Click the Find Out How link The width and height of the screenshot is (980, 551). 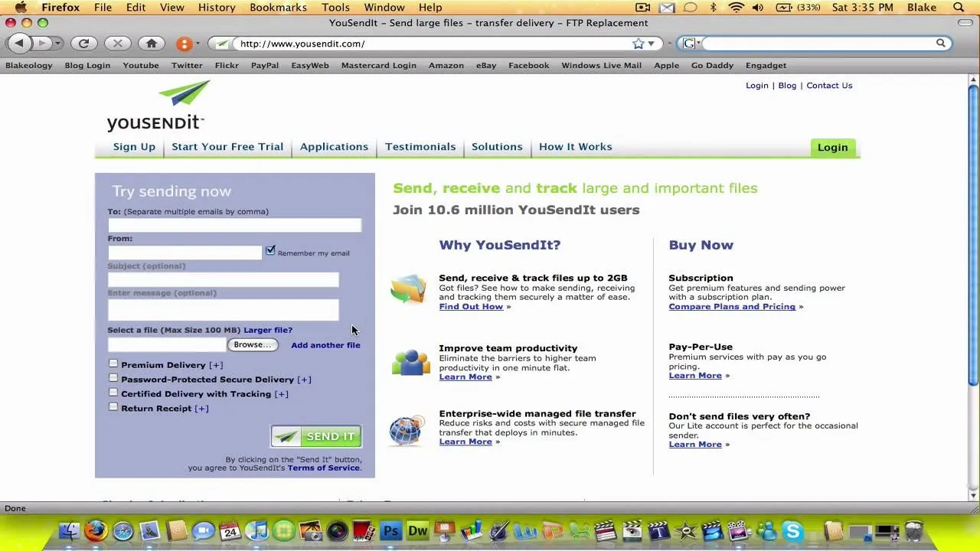click(471, 307)
